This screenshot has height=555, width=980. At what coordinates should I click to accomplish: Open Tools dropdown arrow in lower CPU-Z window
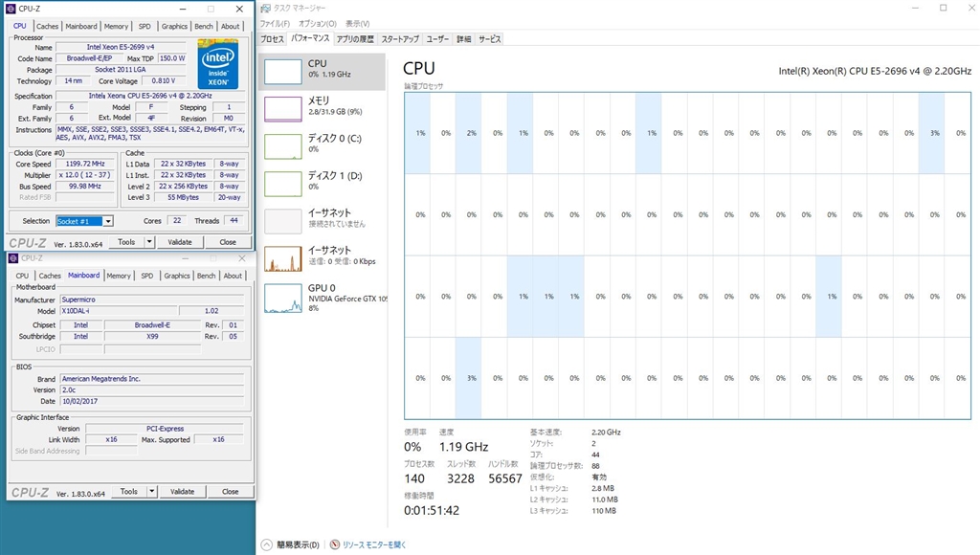[x=152, y=492]
